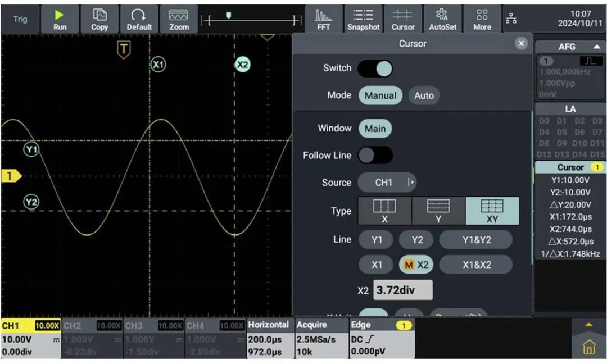Open the Horizontal timebase settings
This screenshot has height=364, width=607.
coord(270,339)
